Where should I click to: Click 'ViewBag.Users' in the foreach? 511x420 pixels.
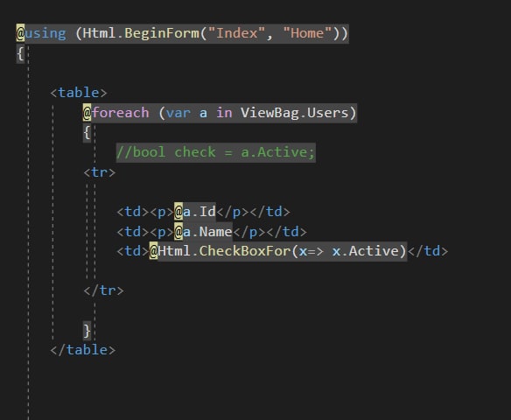tap(295, 113)
